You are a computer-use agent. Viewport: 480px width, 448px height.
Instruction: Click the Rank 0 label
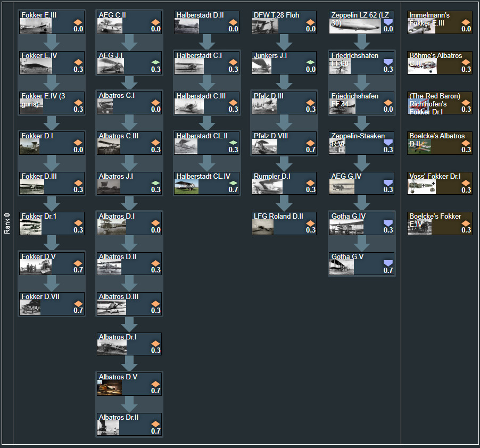click(x=7, y=223)
